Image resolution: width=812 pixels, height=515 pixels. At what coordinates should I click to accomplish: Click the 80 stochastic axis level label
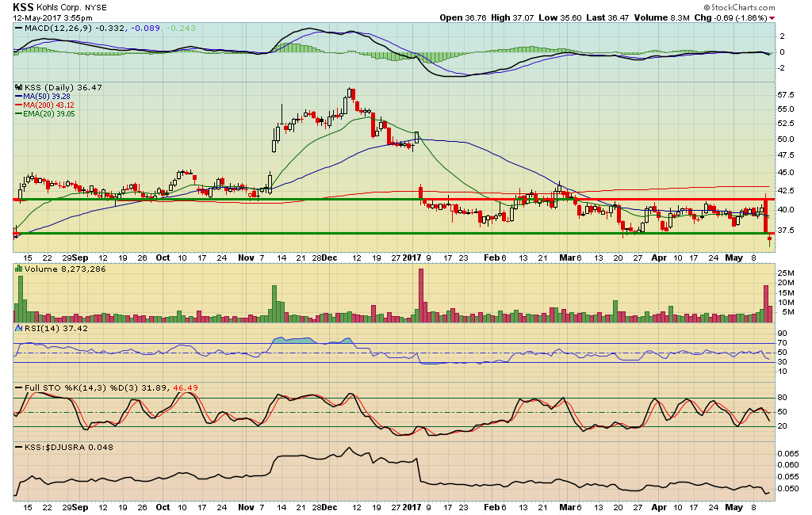[782, 398]
